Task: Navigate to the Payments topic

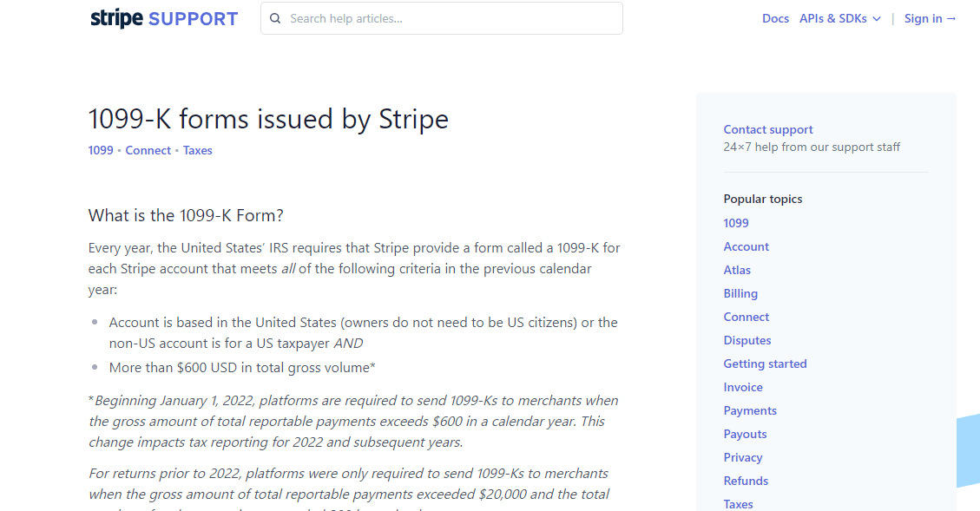Action: point(750,410)
